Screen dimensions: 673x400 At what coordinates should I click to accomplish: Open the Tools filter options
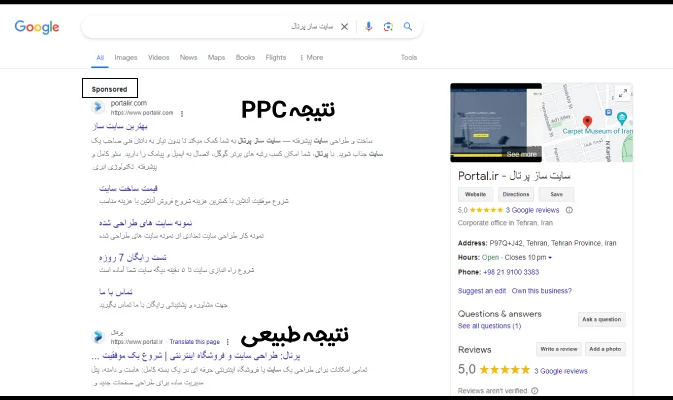coord(409,58)
